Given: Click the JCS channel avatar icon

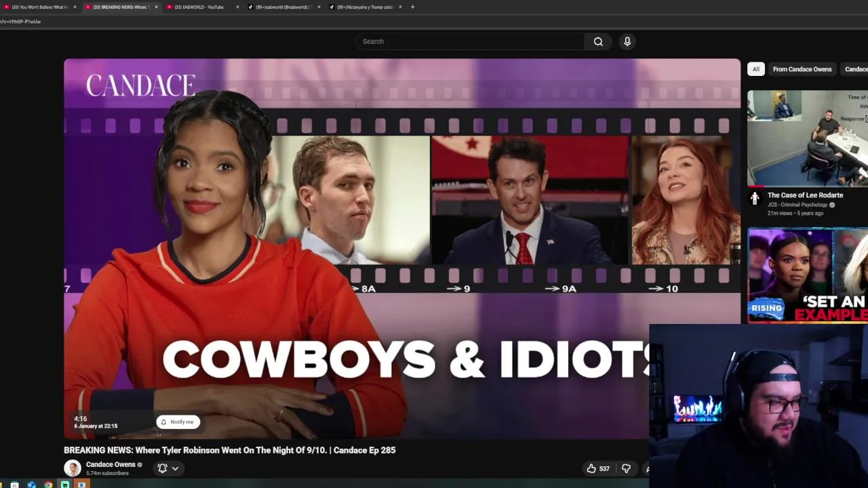Looking at the screenshot, I should [x=755, y=199].
